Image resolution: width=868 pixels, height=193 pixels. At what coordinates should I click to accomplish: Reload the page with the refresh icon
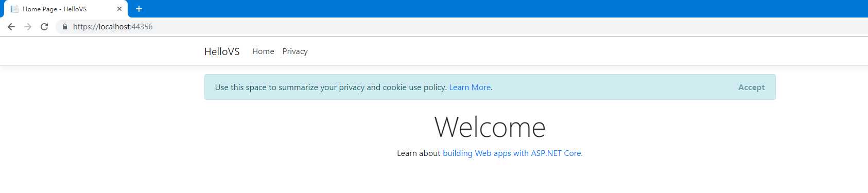[44, 27]
